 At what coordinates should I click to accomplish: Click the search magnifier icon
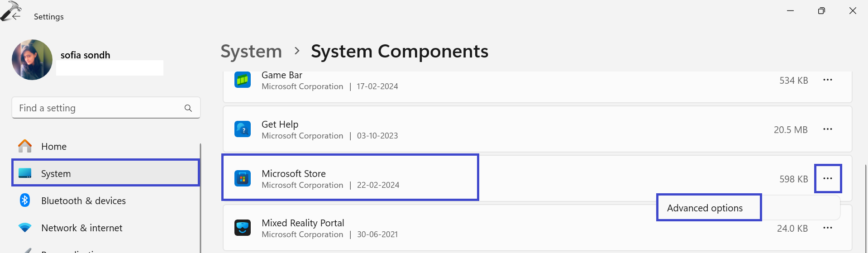188,108
